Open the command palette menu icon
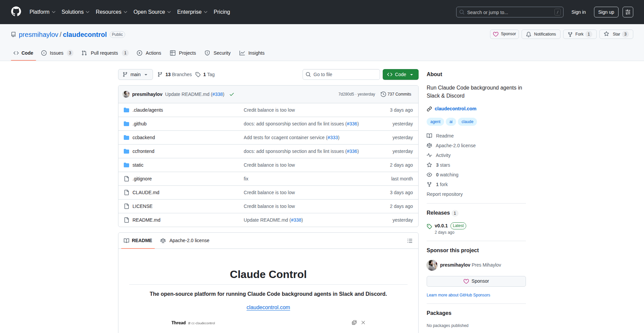Image resolution: width=644 pixels, height=333 pixels. (x=628, y=12)
